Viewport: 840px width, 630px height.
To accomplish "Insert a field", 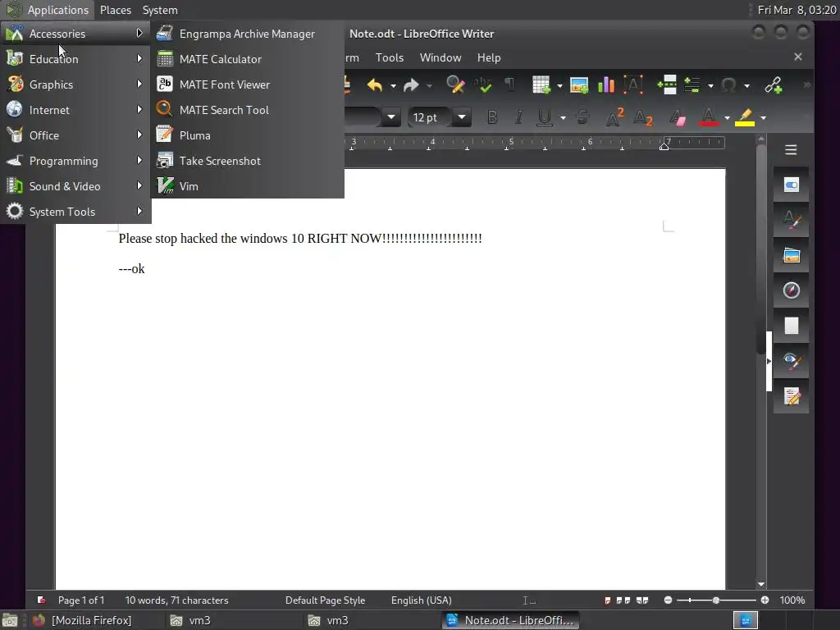I will click(692, 84).
